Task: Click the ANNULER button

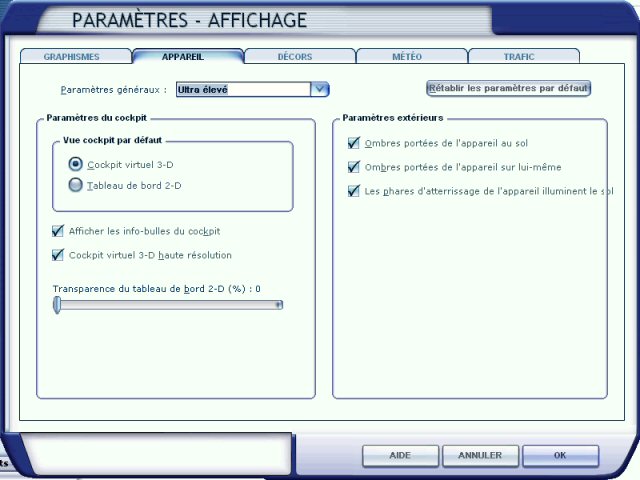Action: [480, 456]
